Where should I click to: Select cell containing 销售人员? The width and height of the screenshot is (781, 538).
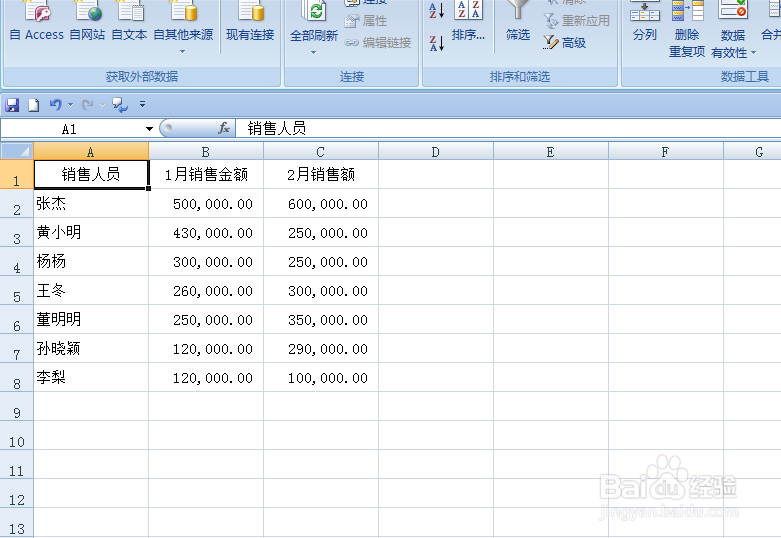pyautogui.click(x=91, y=174)
